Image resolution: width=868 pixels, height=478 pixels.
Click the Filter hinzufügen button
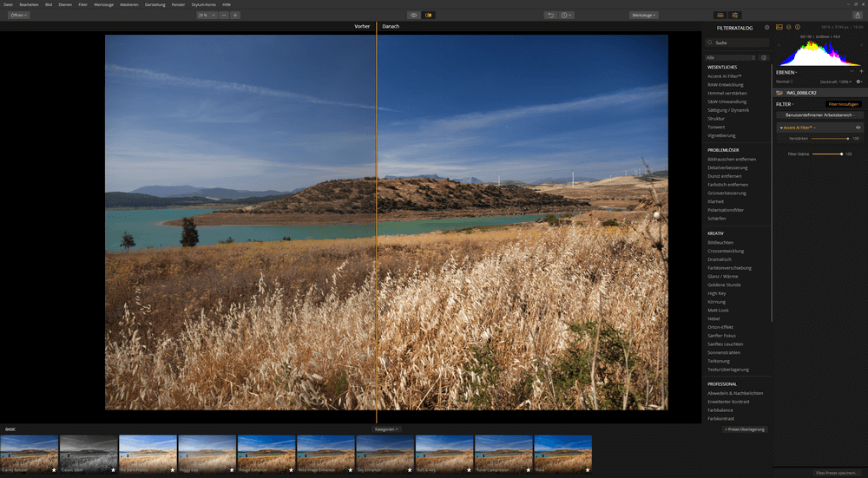[844, 104]
